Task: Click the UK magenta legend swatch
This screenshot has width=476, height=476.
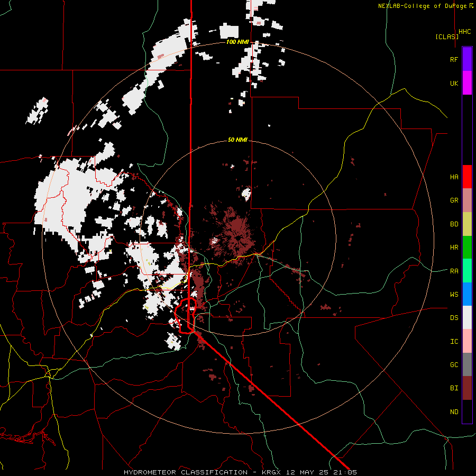Action: (x=467, y=83)
